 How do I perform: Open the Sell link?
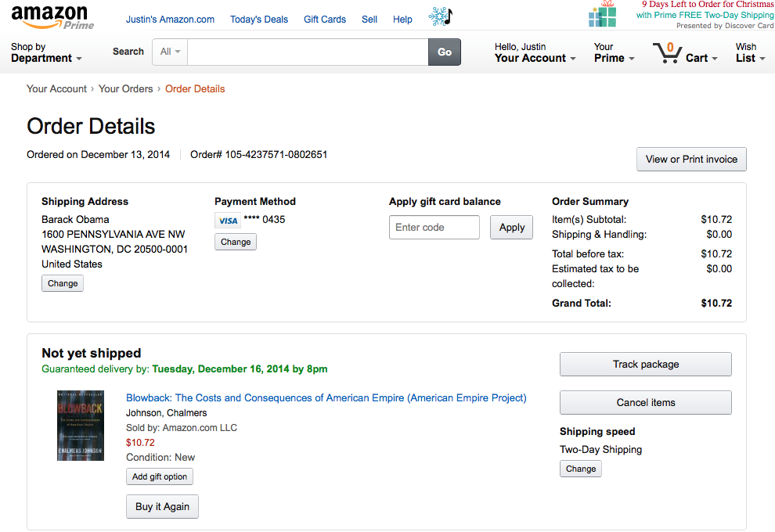(x=369, y=20)
